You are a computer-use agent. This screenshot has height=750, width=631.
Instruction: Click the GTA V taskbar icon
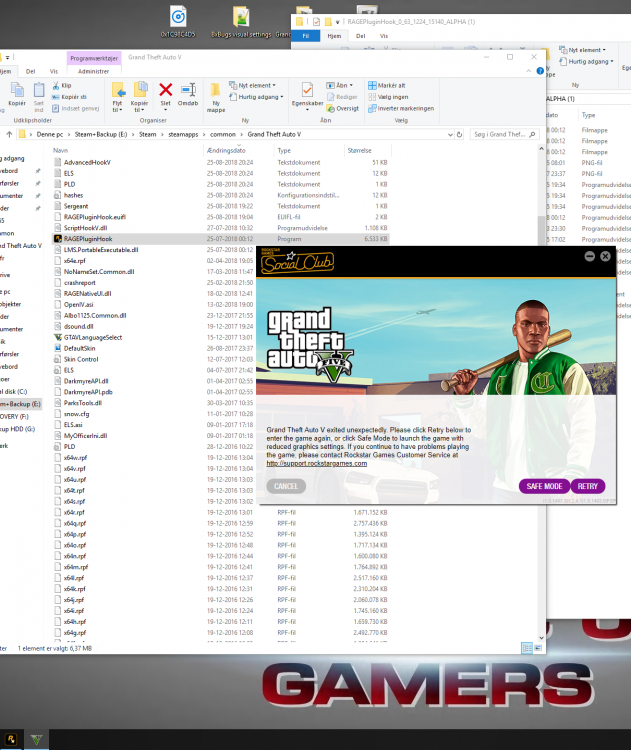pos(36,739)
